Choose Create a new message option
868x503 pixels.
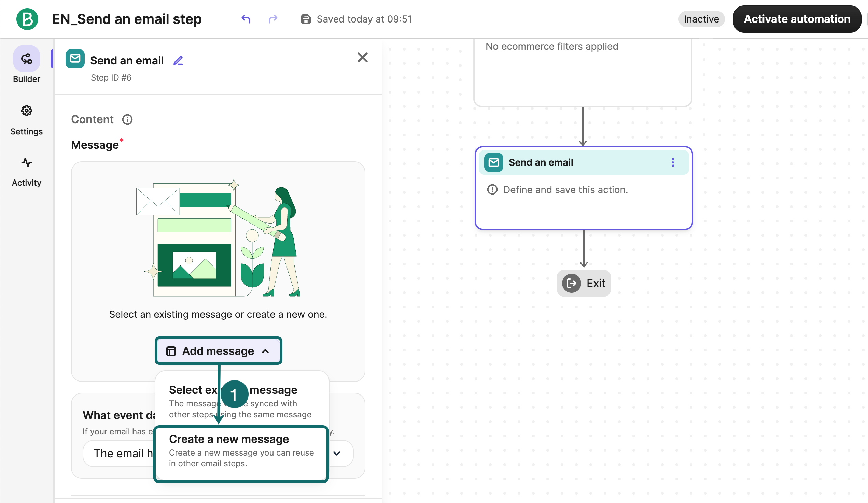tap(241, 452)
